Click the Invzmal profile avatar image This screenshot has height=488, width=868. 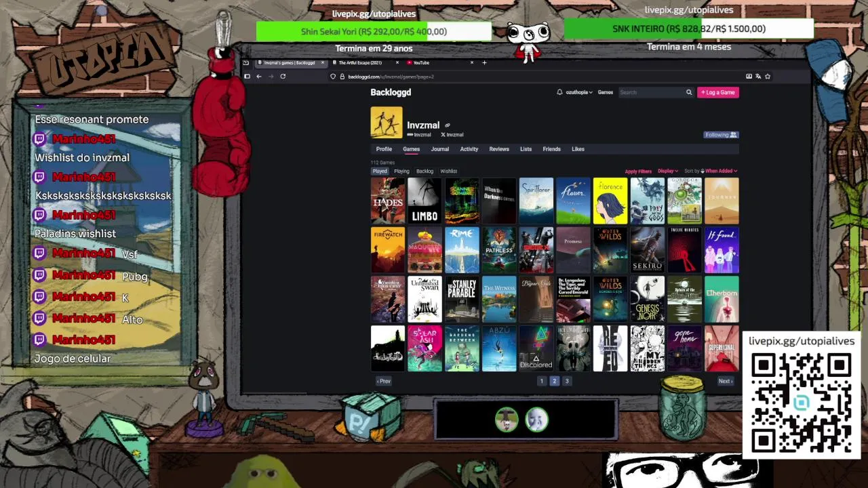387,123
